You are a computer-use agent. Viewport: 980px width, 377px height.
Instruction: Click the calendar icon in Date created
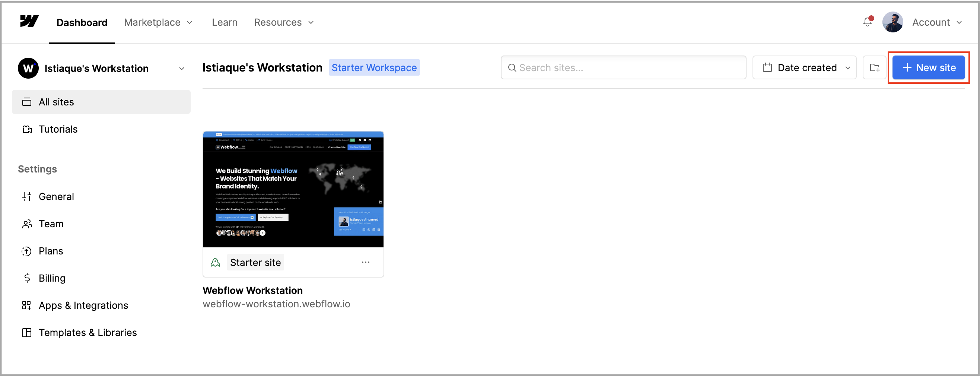point(767,68)
